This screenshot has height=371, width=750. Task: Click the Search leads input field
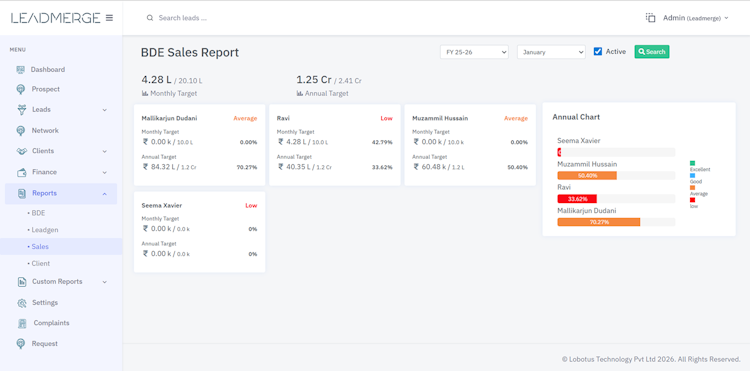coord(183,18)
